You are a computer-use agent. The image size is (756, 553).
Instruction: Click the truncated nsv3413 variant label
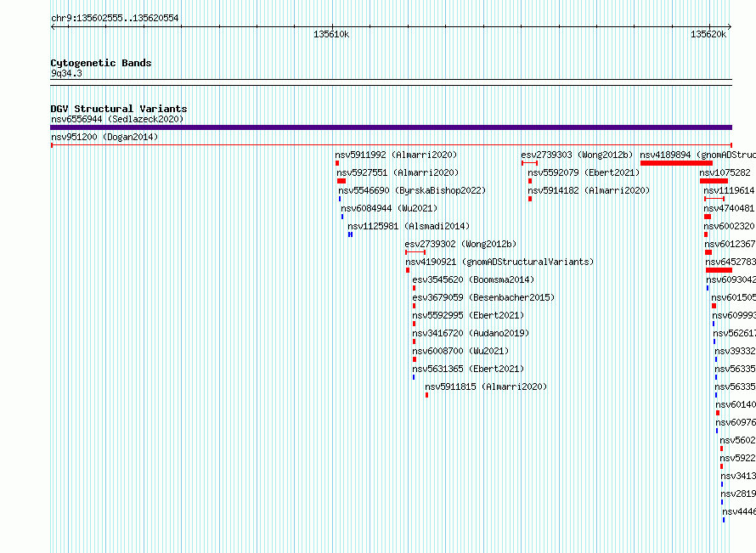[x=738, y=476]
